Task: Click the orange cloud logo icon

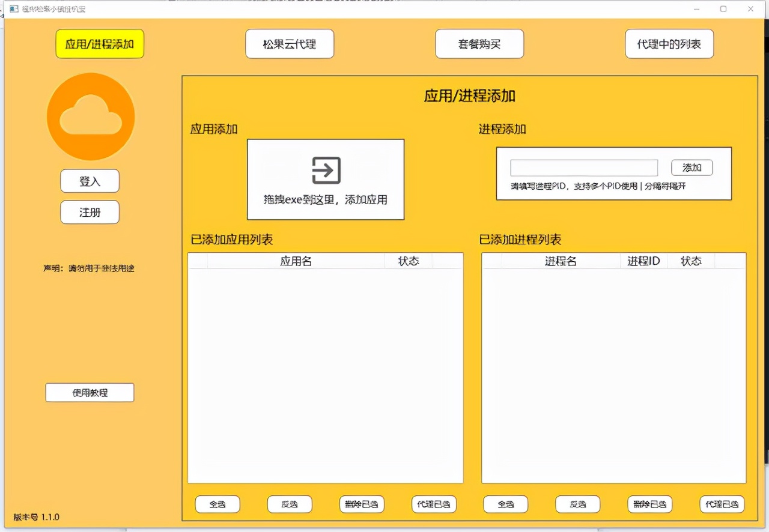Action: [x=91, y=116]
